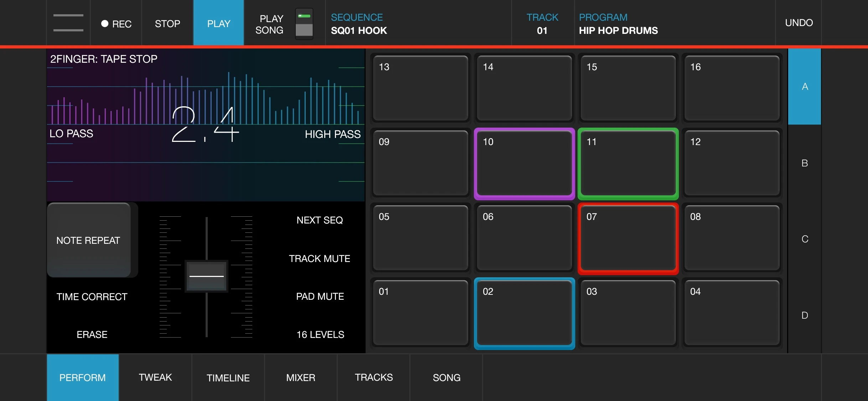The height and width of the screenshot is (401, 868).
Task: Switch to pad bank B
Action: (x=805, y=163)
